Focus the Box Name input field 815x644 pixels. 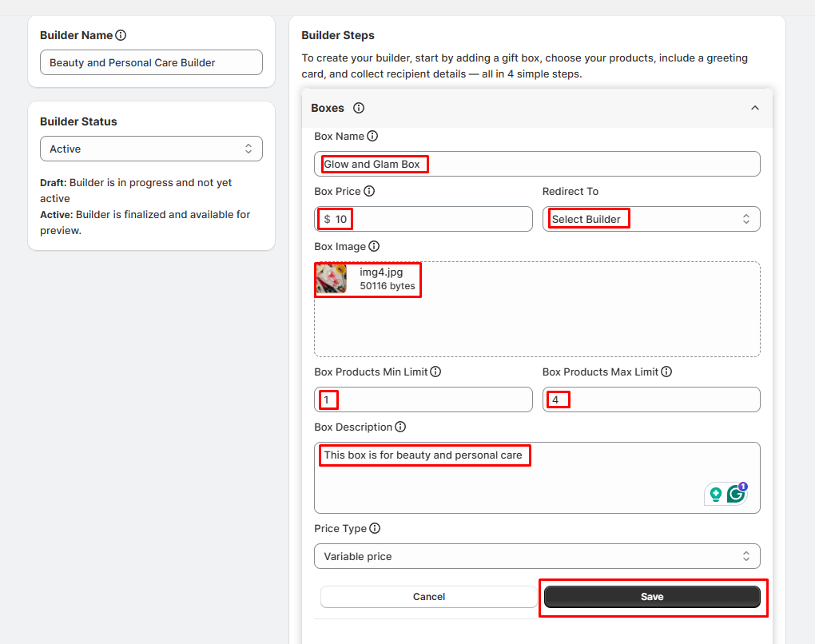click(x=591, y=164)
